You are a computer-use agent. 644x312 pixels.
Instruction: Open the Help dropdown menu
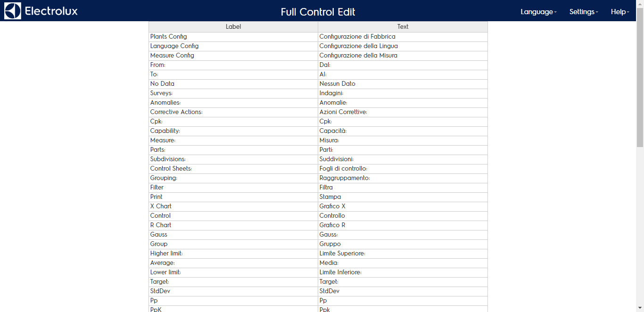(620, 12)
